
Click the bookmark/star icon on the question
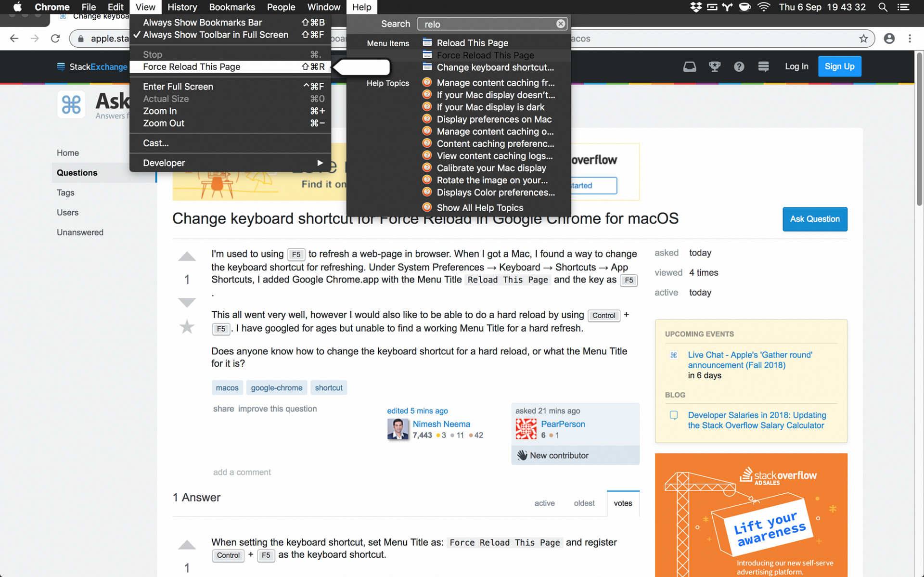tap(187, 327)
